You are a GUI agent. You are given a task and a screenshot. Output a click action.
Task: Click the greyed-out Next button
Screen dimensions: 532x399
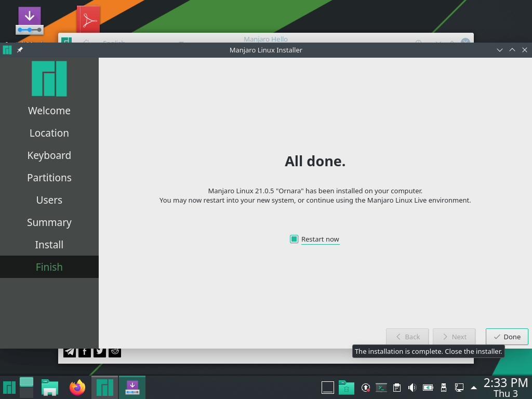coord(454,337)
